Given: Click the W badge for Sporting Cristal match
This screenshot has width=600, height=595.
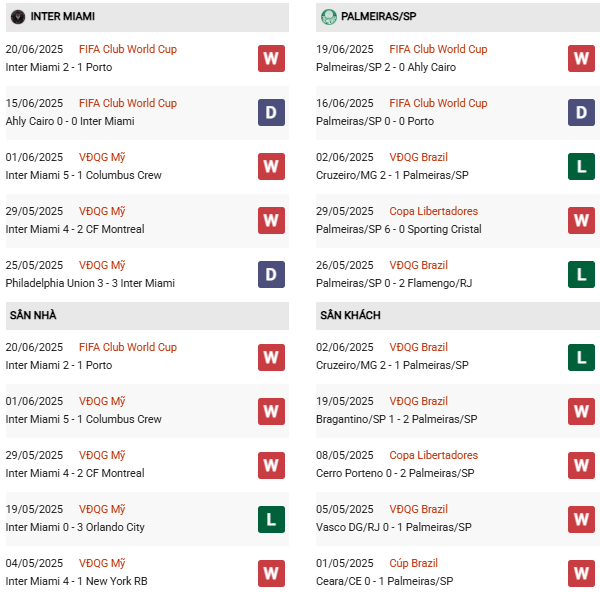Looking at the screenshot, I should pos(581,221).
